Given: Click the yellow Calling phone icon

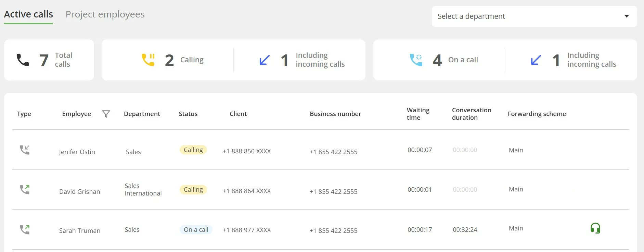Looking at the screenshot, I should 148,60.
